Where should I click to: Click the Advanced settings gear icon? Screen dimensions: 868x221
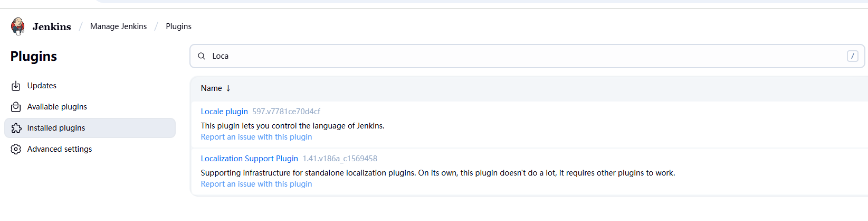[16, 149]
